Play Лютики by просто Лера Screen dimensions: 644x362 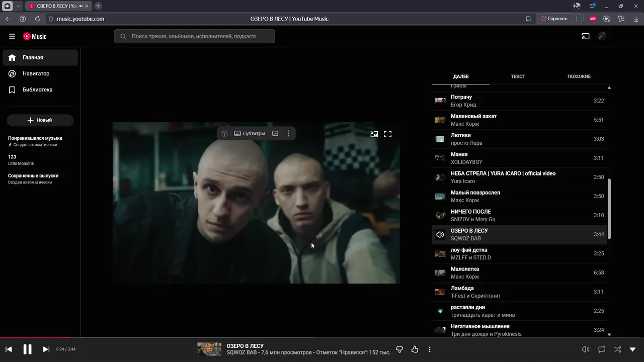pyautogui.click(x=519, y=139)
